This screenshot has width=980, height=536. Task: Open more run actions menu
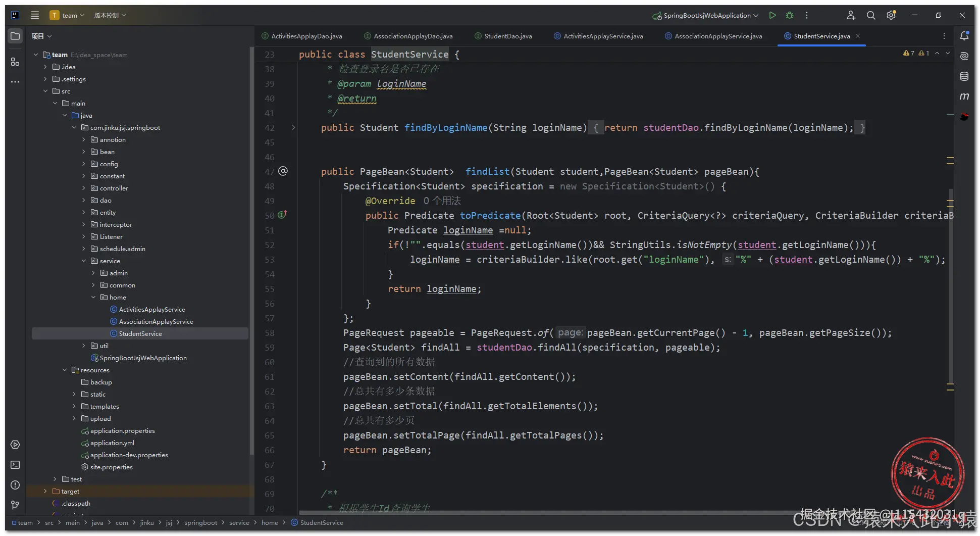[807, 15]
